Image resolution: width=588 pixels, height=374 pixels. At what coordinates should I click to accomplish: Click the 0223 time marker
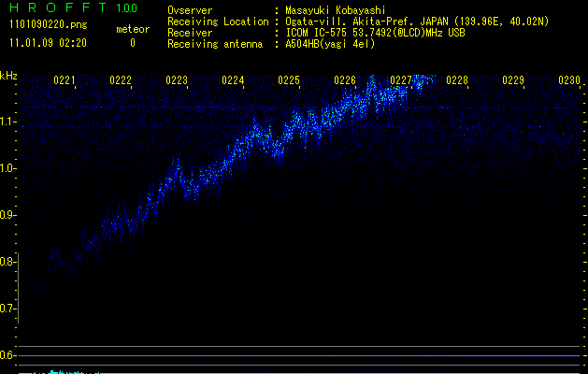coord(177,80)
